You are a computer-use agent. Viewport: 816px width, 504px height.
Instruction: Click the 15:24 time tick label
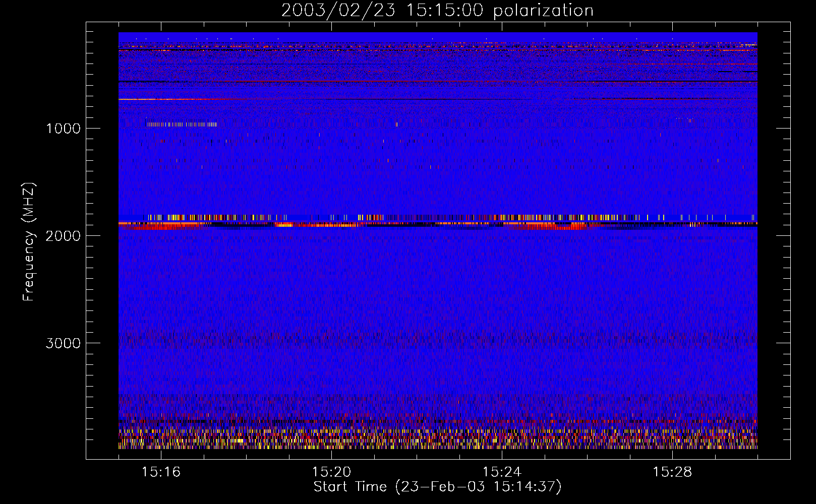[502, 472]
